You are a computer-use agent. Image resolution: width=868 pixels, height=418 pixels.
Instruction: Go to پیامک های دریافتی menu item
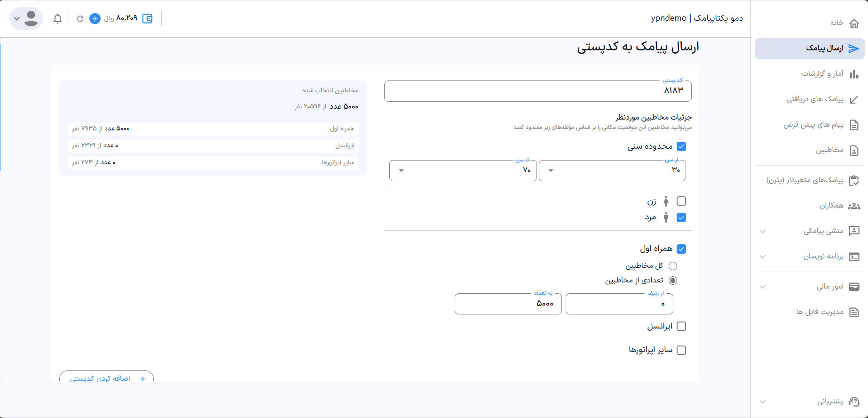click(x=815, y=99)
